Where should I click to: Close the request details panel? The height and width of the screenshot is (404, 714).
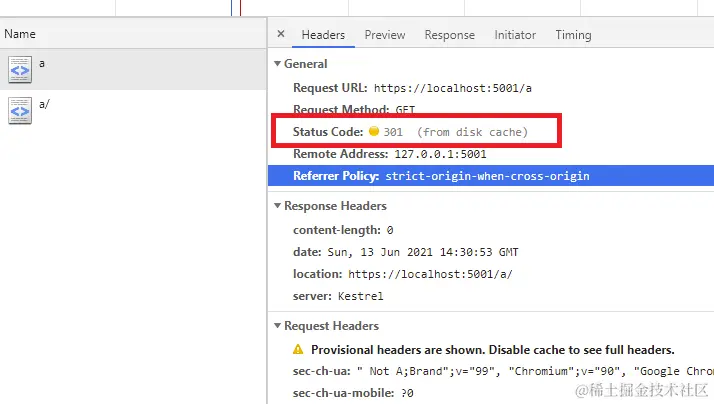(281, 34)
